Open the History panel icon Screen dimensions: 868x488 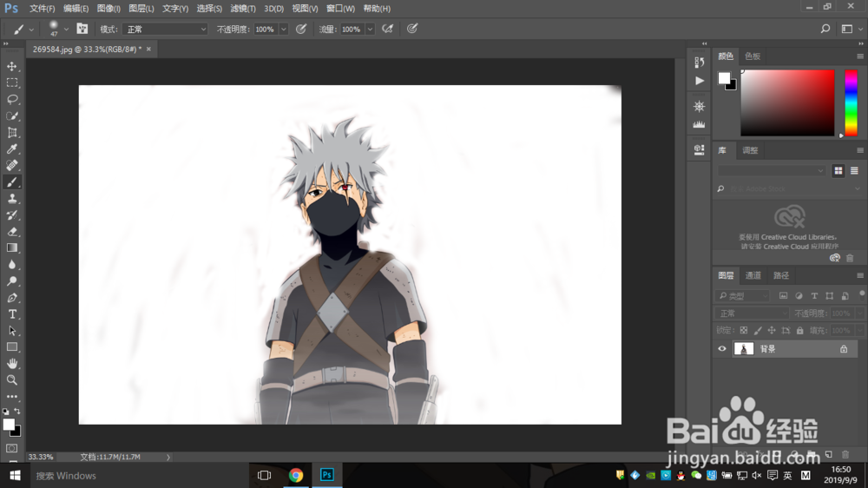pyautogui.click(x=699, y=62)
